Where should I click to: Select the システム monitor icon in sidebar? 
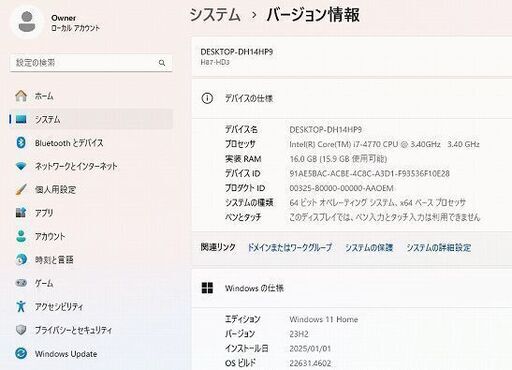coord(21,119)
